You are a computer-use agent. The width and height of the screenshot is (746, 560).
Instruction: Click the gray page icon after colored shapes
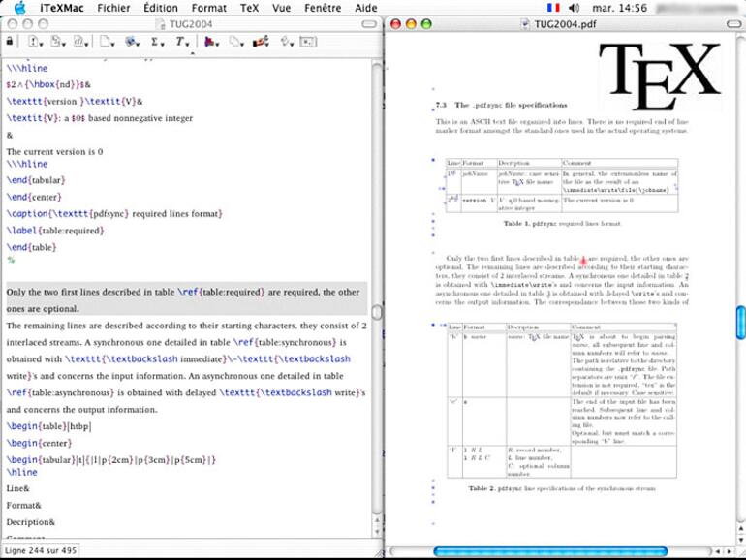[x=235, y=41]
